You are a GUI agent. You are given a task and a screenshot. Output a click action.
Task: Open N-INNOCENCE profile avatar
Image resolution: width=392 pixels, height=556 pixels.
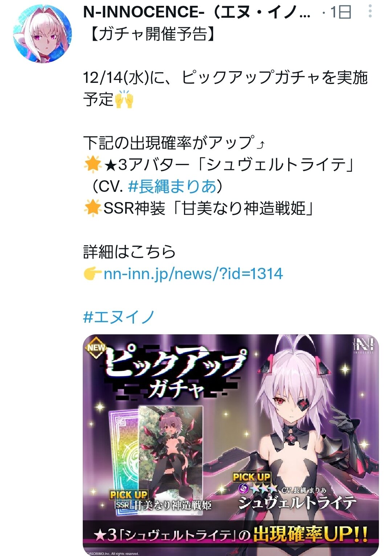(x=42, y=34)
